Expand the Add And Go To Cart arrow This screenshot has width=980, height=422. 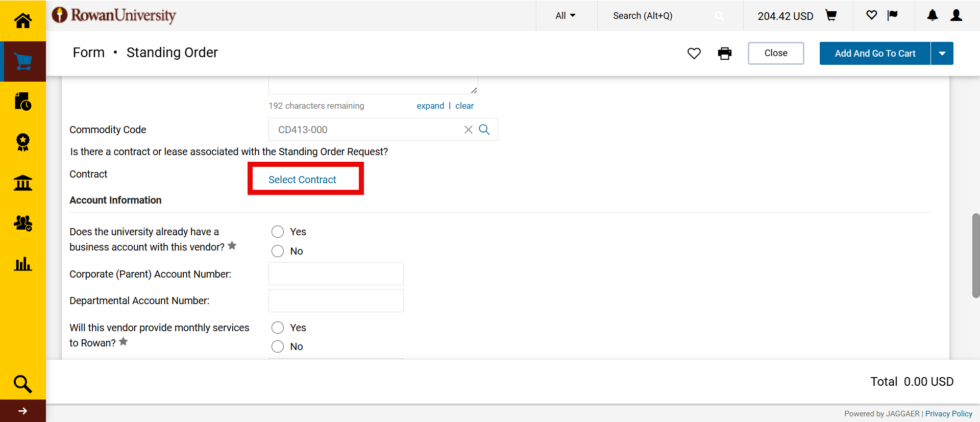point(942,54)
